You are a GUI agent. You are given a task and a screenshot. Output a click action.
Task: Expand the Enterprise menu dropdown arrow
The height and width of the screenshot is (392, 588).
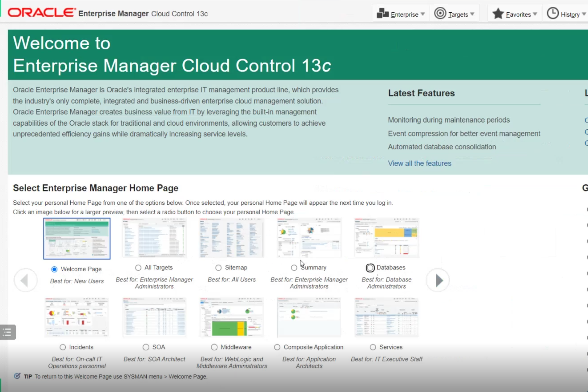(x=423, y=14)
